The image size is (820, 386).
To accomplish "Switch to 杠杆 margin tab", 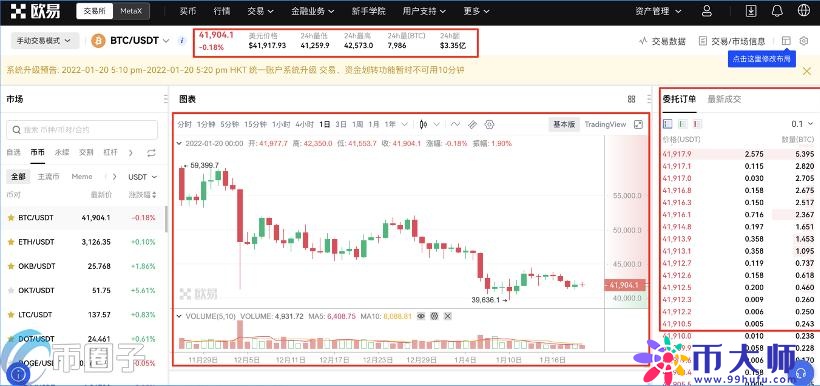I will pos(110,153).
